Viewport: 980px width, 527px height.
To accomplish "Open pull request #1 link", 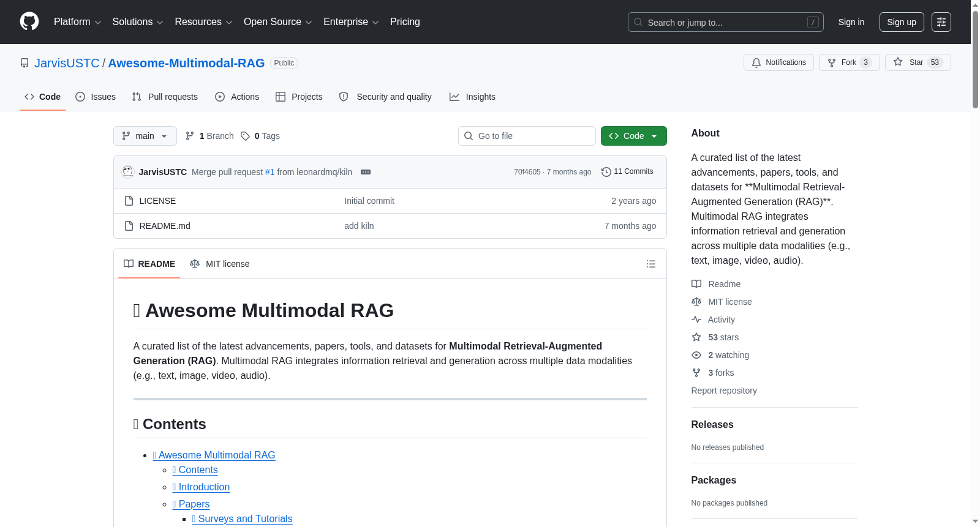I will tap(269, 172).
